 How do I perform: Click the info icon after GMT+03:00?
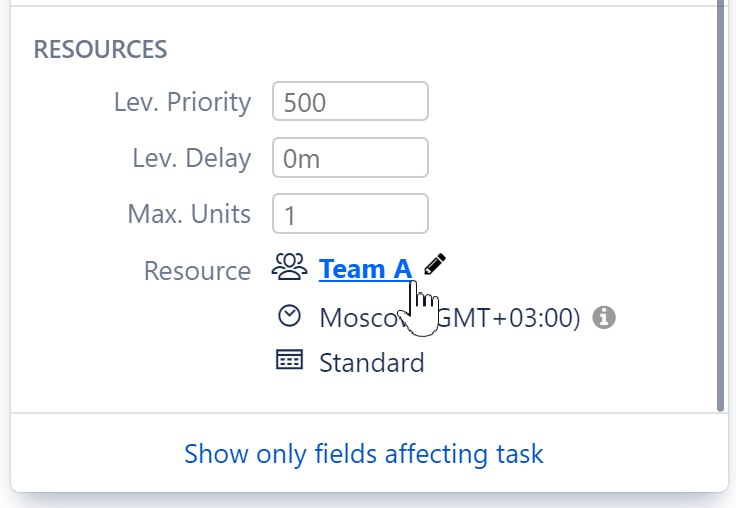[x=603, y=318]
